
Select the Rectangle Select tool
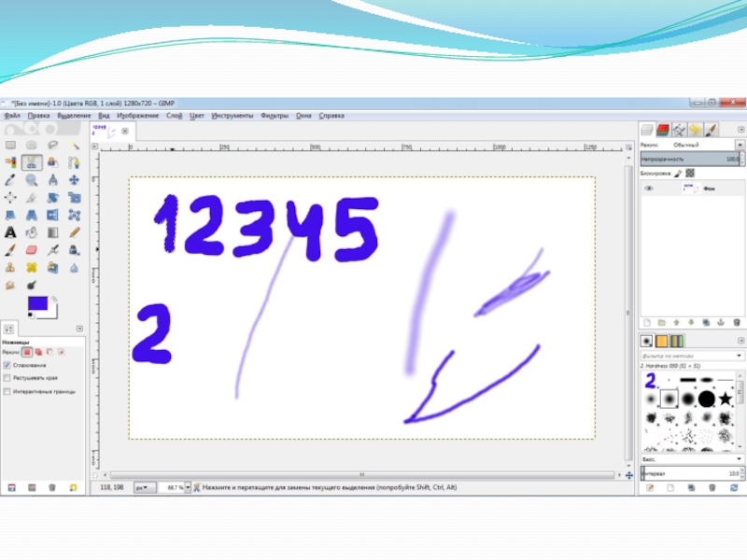tap(10, 145)
